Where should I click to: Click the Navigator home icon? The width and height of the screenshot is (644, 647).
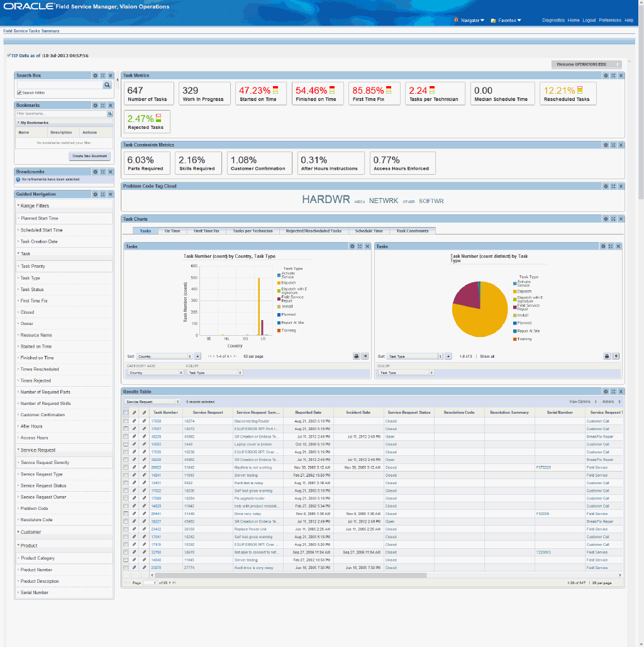click(456, 20)
